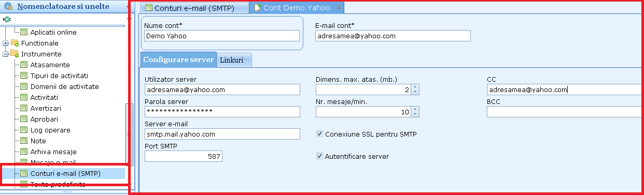Click the Domenii de activitate table icon

[24, 86]
